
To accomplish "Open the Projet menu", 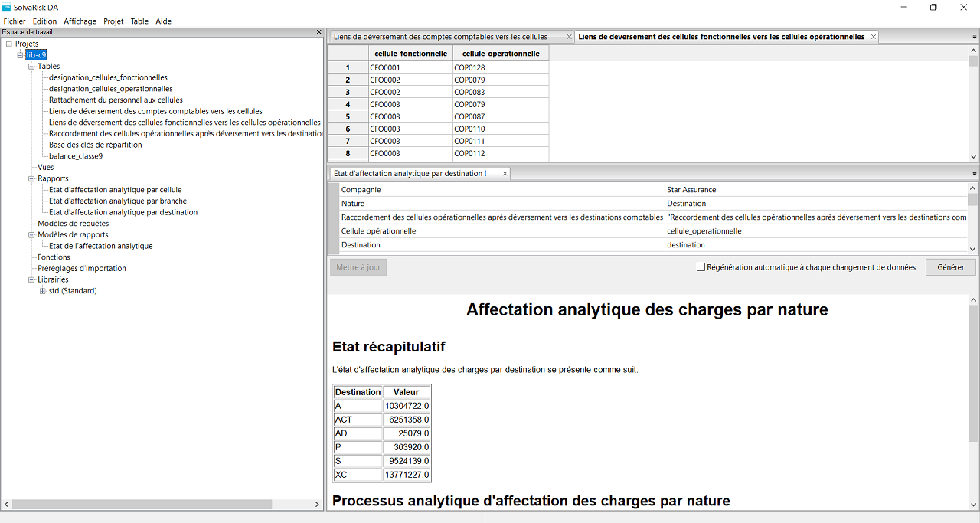I will [113, 21].
